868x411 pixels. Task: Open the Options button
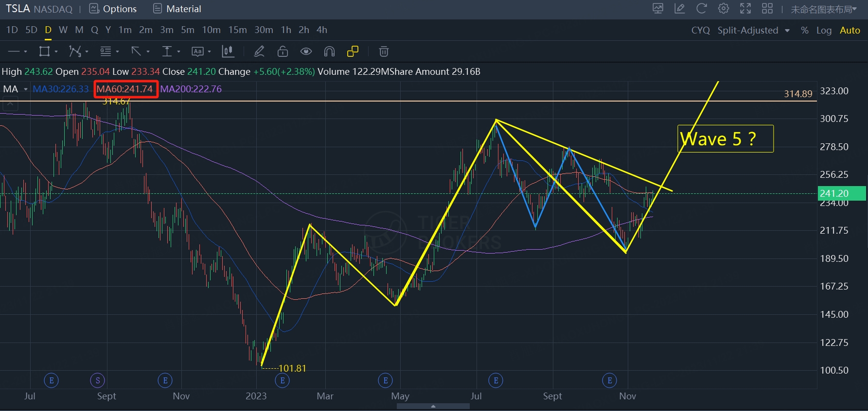pyautogui.click(x=113, y=9)
